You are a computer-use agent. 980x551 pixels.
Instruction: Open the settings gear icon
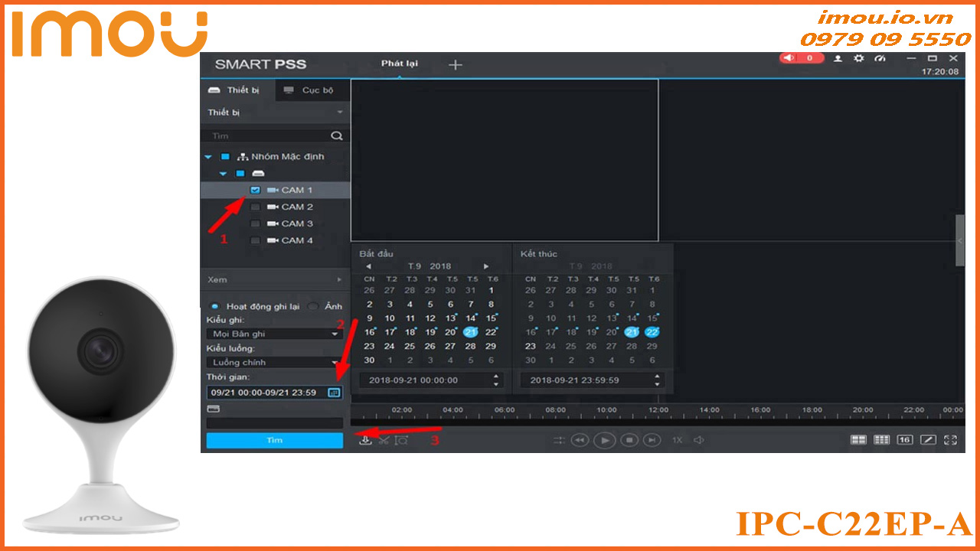coord(858,59)
